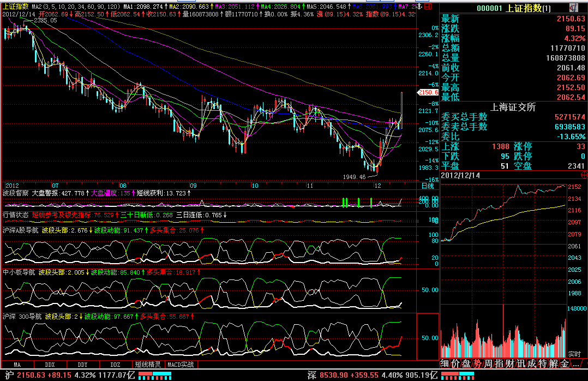The height and width of the screenshot is (381, 588).
Task: Click the 中小板导航 indicator name
Action: (x=19, y=272)
